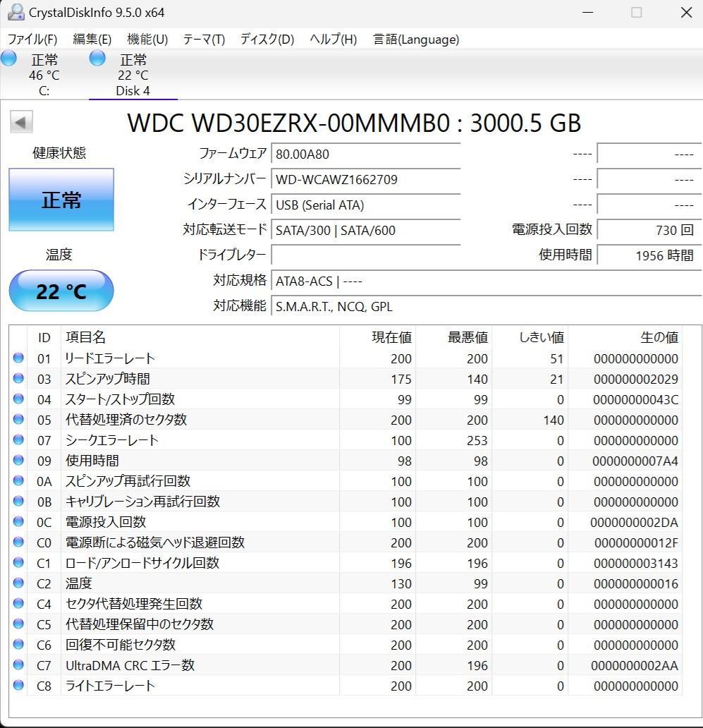Open the テーマ(T) menu
The height and width of the screenshot is (728, 703).
203,40
